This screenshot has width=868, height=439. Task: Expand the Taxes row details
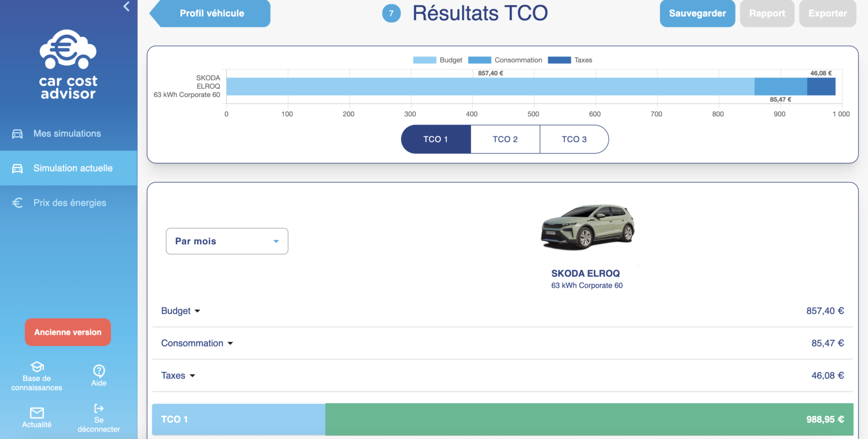(178, 376)
